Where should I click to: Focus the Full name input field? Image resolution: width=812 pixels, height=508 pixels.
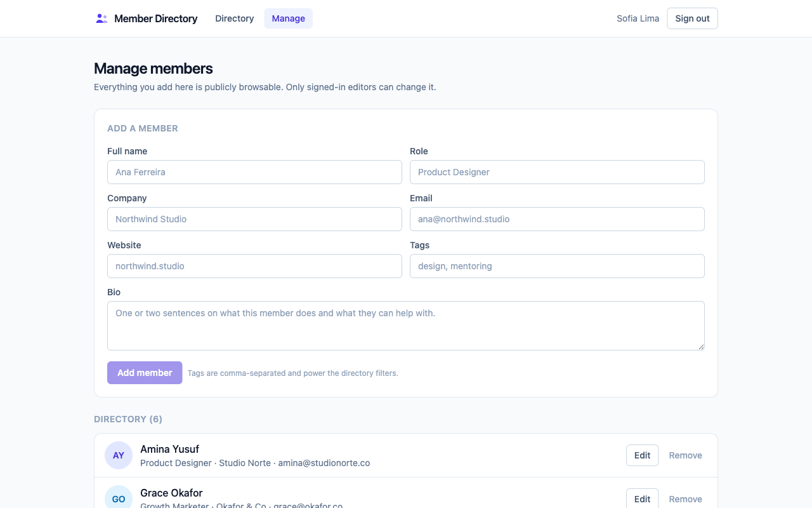254,172
